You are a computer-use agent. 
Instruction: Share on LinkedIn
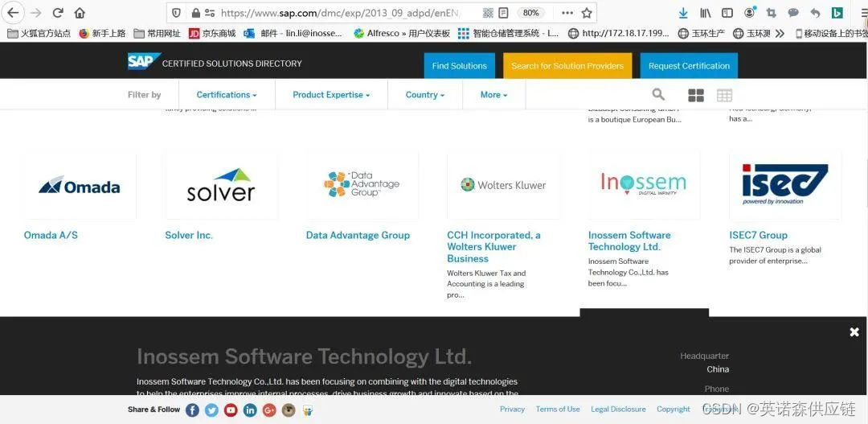click(x=250, y=410)
